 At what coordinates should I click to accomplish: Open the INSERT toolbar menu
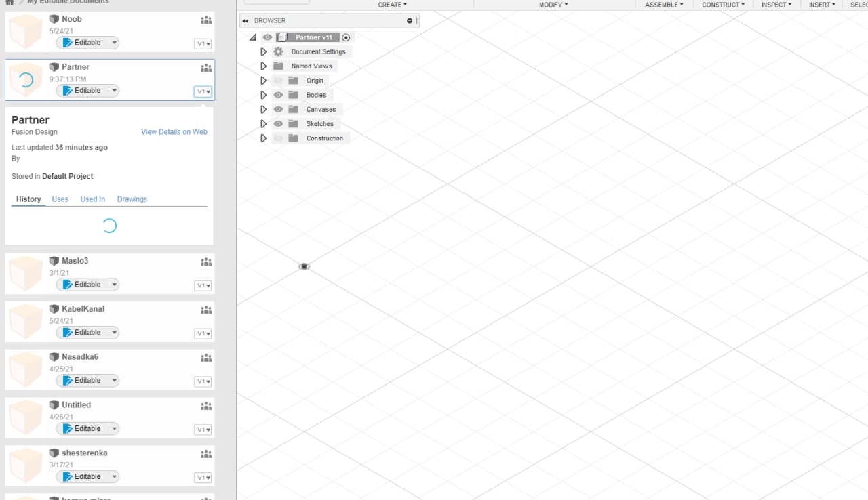(x=823, y=5)
